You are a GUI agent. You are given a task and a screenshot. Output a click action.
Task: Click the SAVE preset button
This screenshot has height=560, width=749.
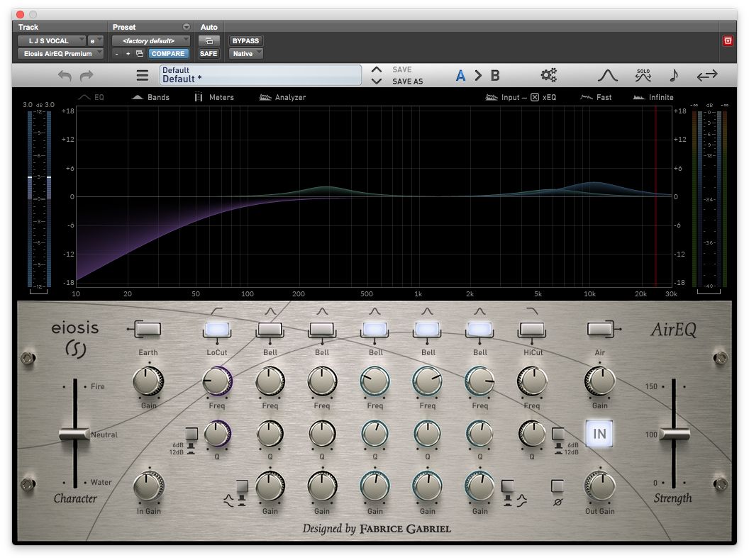click(x=401, y=69)
